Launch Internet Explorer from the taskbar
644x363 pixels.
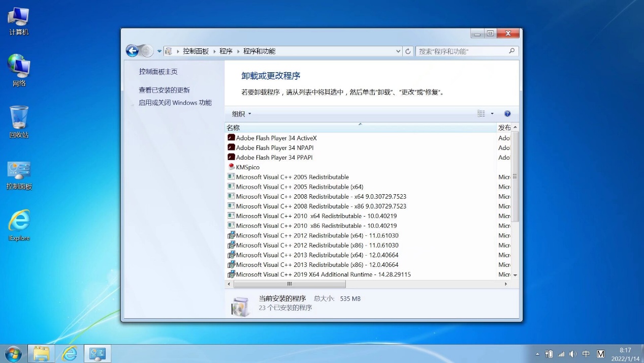(69, 354)
